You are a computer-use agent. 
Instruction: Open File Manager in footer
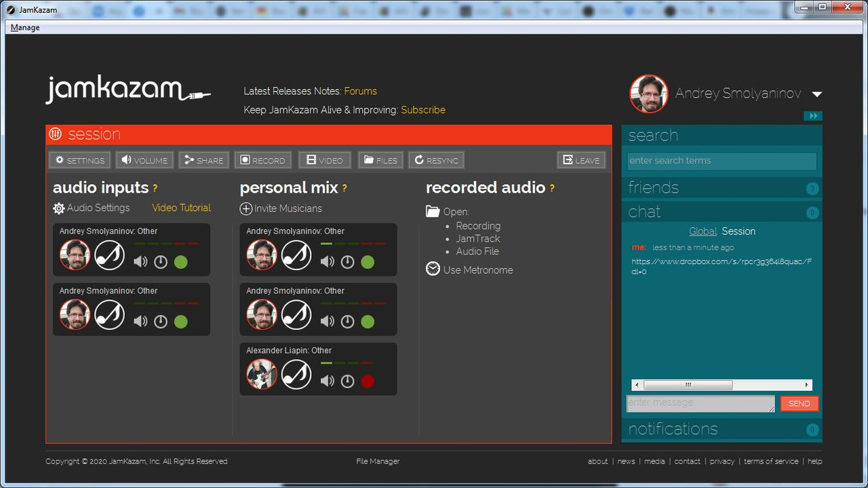tap(378, 462)
